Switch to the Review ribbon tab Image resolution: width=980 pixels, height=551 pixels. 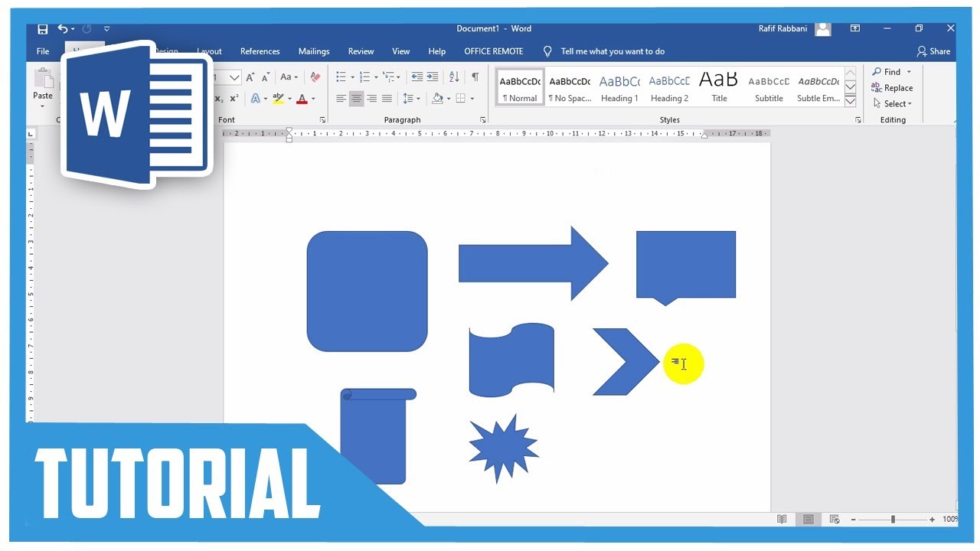[x=361, y=51]
